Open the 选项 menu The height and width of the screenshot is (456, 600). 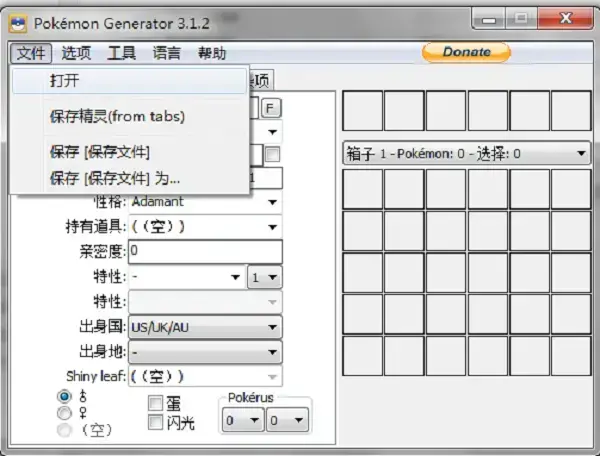click(76, 53)
